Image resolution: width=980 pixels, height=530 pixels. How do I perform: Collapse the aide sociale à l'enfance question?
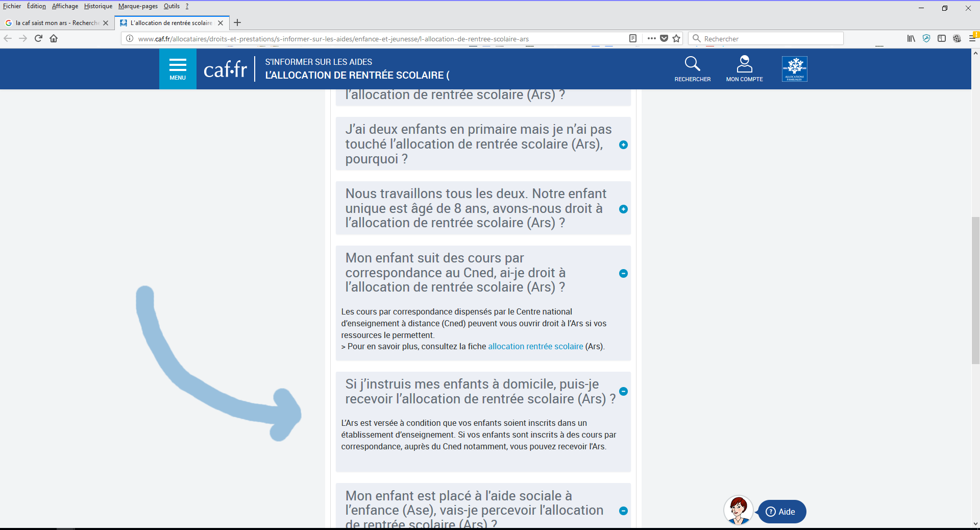point(623,511)
